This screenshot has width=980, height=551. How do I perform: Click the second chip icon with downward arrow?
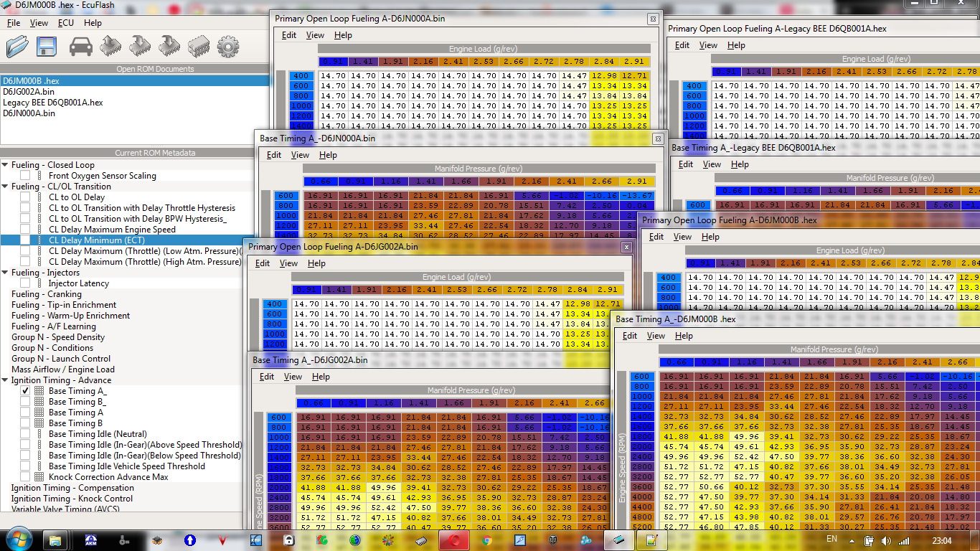coord(169,47)
